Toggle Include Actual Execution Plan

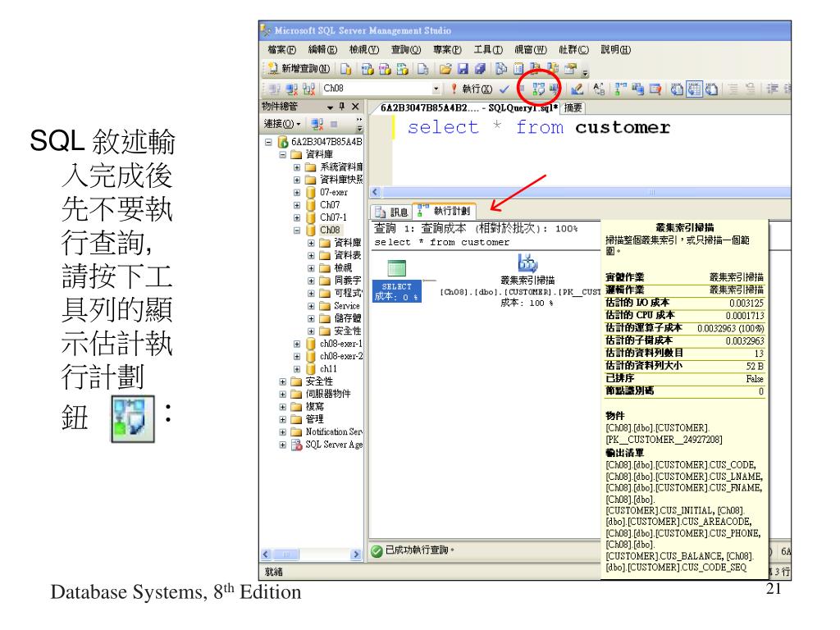click(621, 89)
